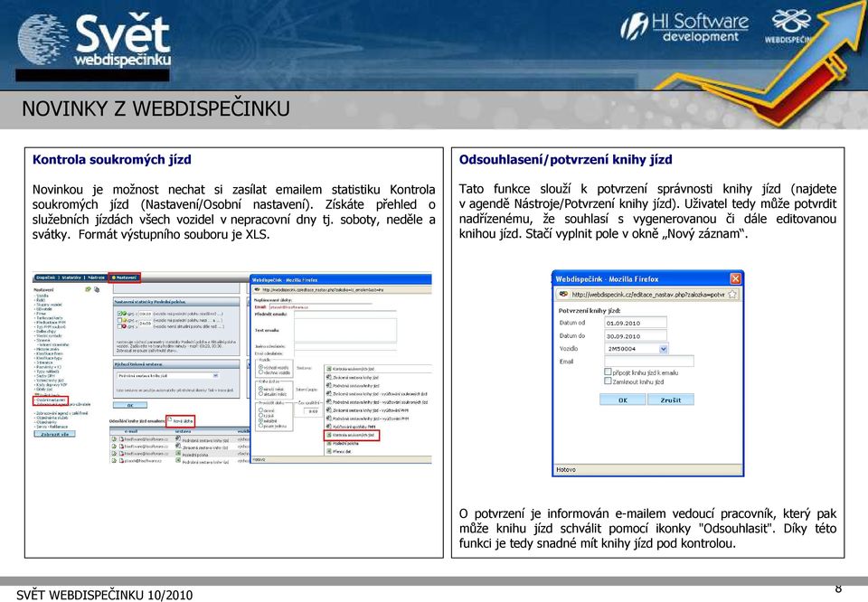The image size is (868, 602).
Task: Click the 'Odsouhlasení/potvrzení knihy jízd' heading
Action: (565, 159)
